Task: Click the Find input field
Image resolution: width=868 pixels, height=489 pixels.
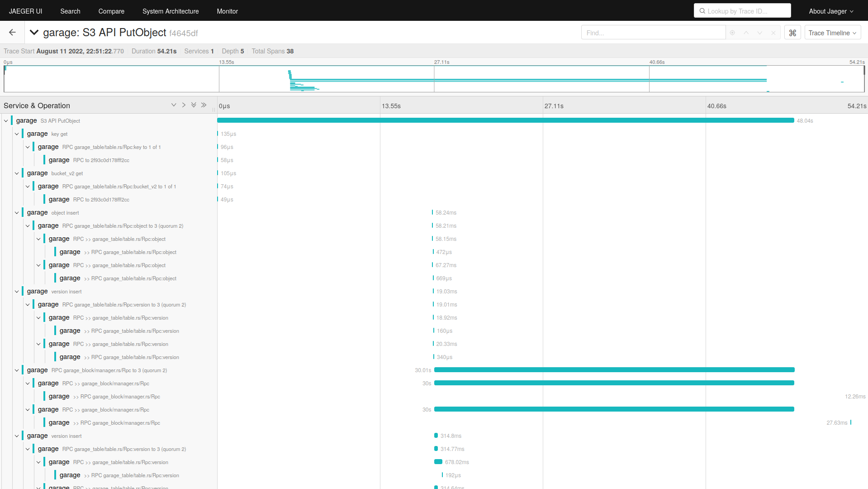Action: [x=653, y=33]
